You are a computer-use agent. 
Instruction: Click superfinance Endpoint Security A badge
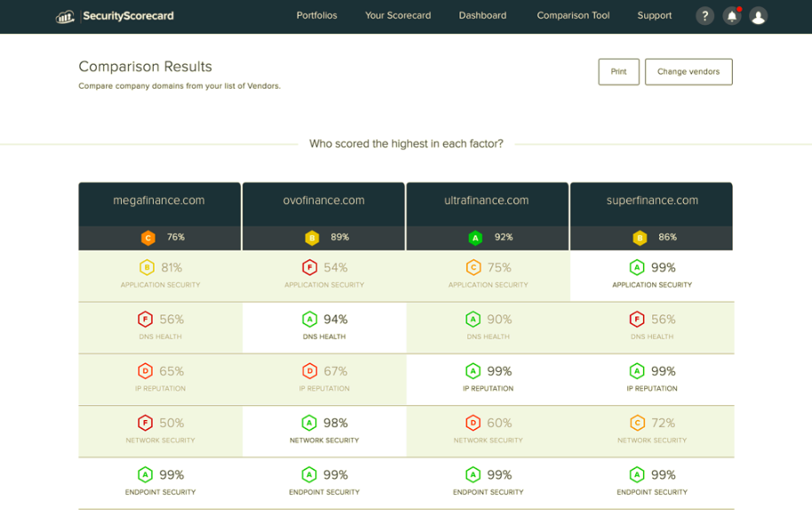tap(637, 474)
